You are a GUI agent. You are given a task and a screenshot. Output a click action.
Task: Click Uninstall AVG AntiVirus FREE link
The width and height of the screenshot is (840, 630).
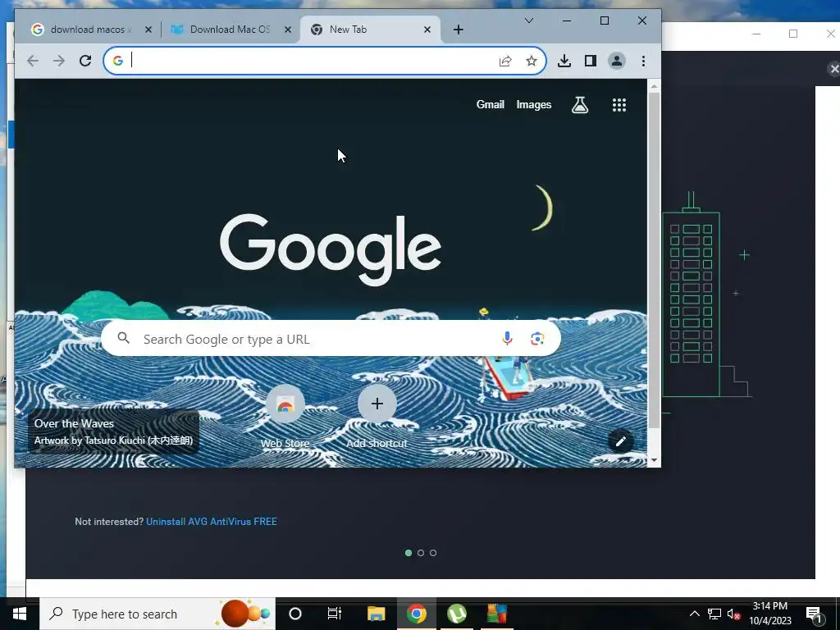212,521
